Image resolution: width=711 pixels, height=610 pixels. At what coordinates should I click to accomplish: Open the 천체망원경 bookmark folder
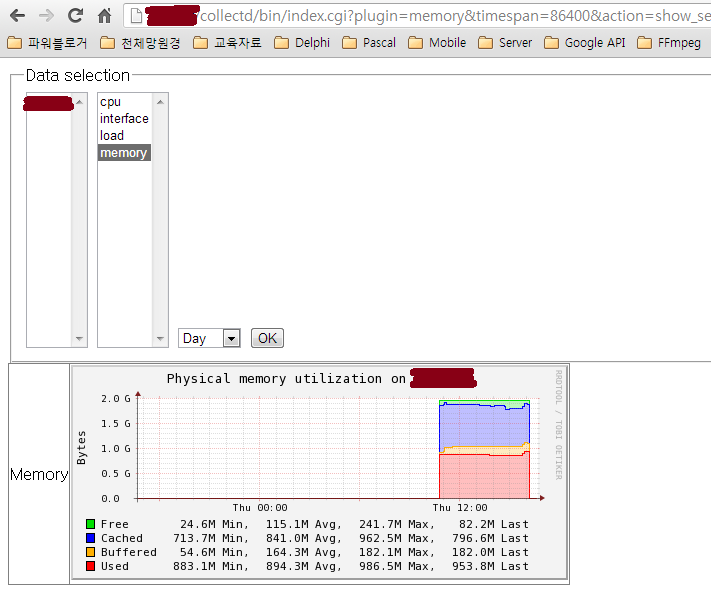[x=140, y=43]
